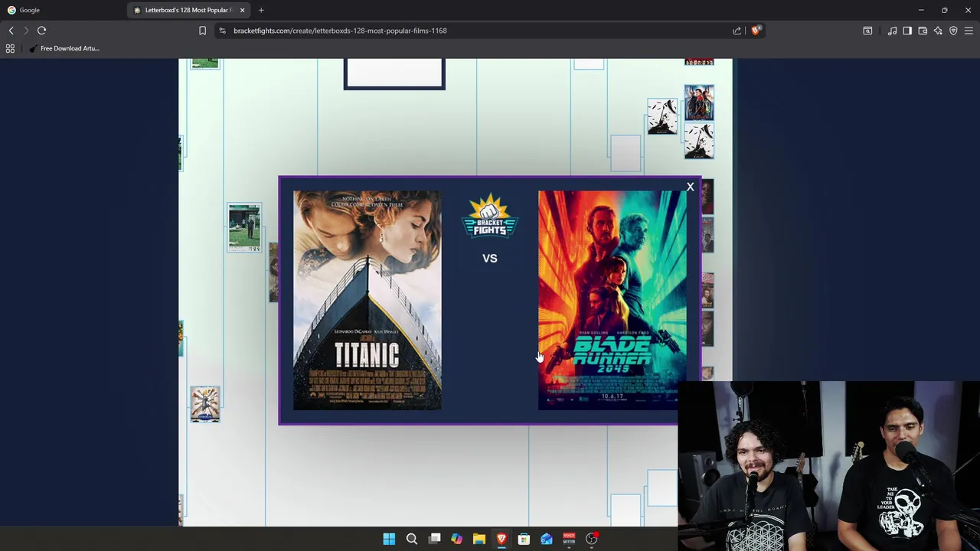Click the empty white winner slot at bracket top
980x551 pixels.
point(394,74)
